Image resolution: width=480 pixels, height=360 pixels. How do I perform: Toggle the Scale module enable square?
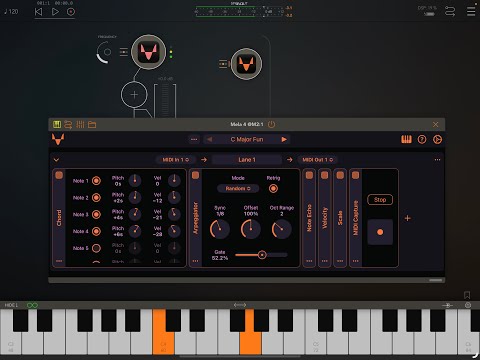coord(340,175)
